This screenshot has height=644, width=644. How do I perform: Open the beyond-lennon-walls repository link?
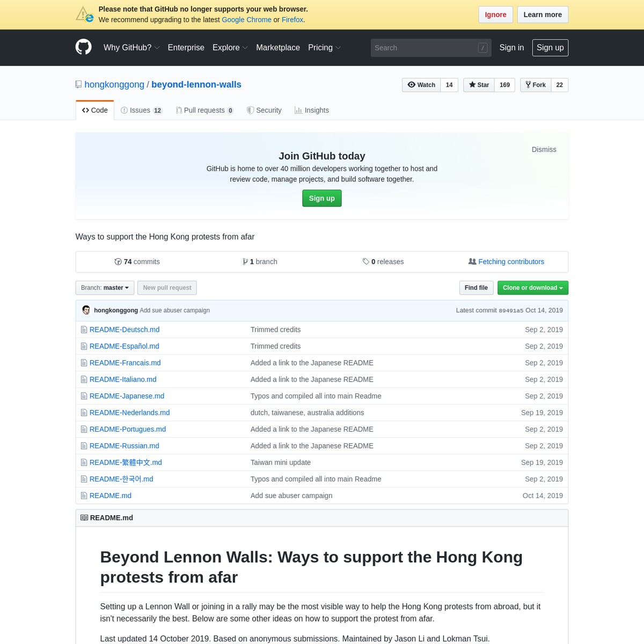tap(196, 84)
